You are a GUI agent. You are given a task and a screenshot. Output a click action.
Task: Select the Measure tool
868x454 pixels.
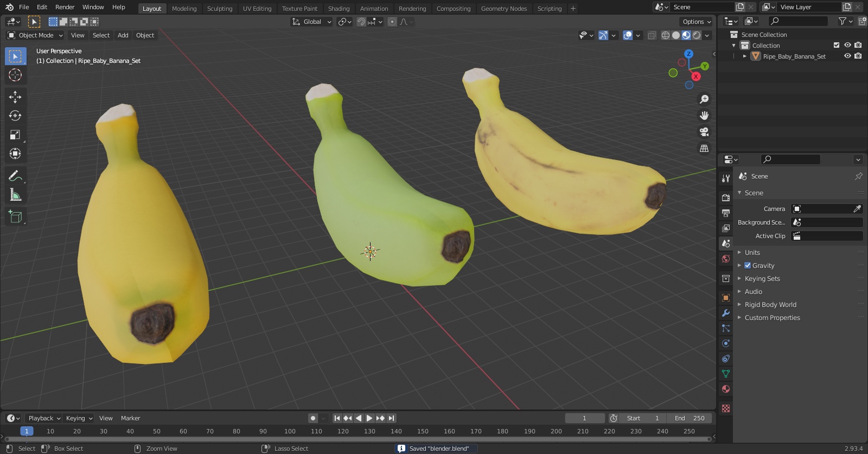(15, 195)
